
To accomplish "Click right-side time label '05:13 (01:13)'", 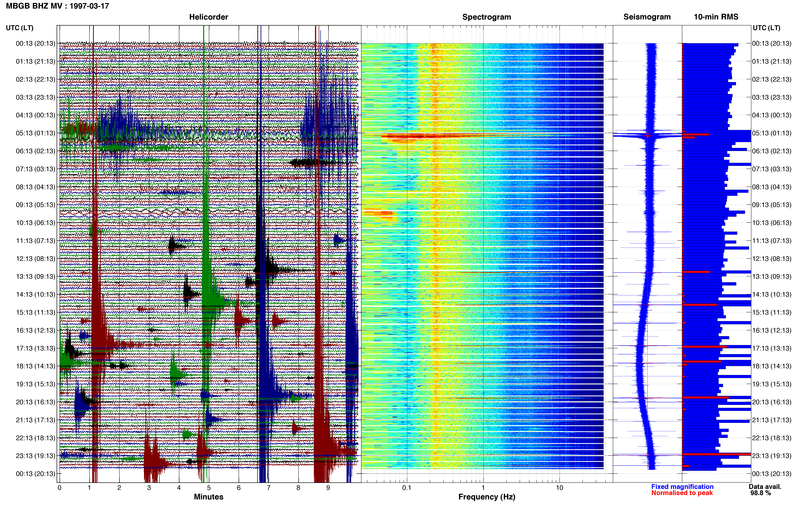I will (x=772, y=133).
